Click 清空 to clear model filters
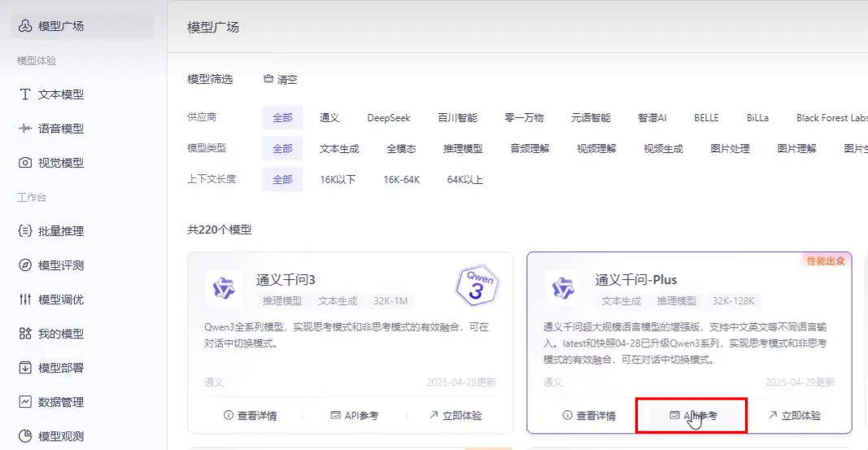The width and height of the screenshot is (868, 450). 281,80
